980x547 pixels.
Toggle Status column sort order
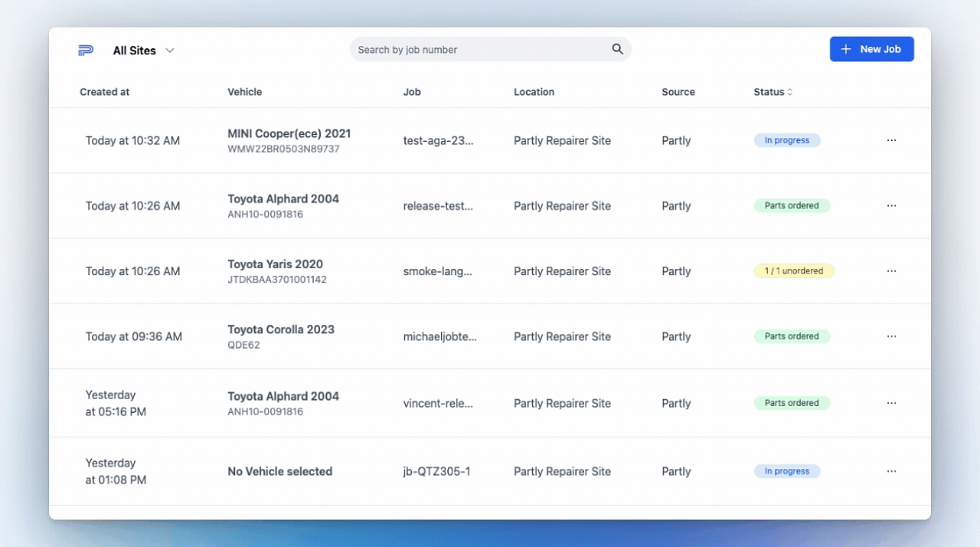(x=789, y=91)
